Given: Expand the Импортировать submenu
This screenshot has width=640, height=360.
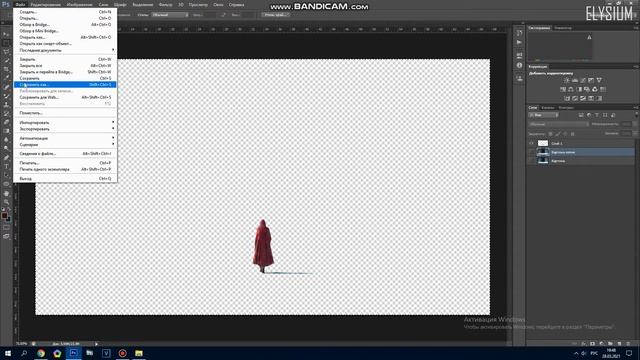Looking at the screenshot, I should point(65,122).
